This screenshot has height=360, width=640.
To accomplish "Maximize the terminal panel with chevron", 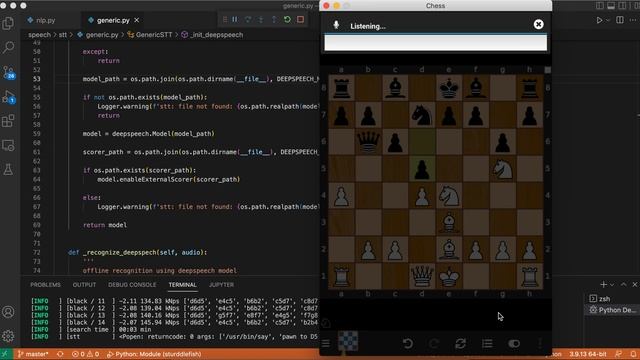I will tap(623, 284).
